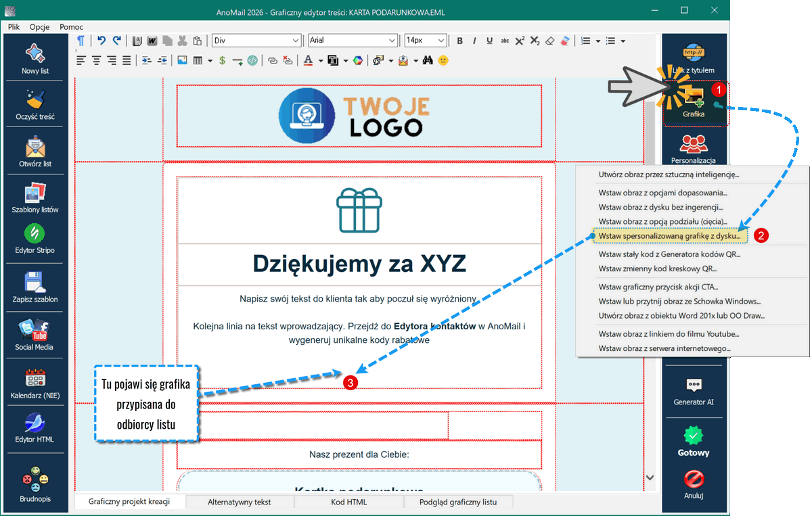
Task: Click the Undo arrow
Action: [x=101, y=41]
